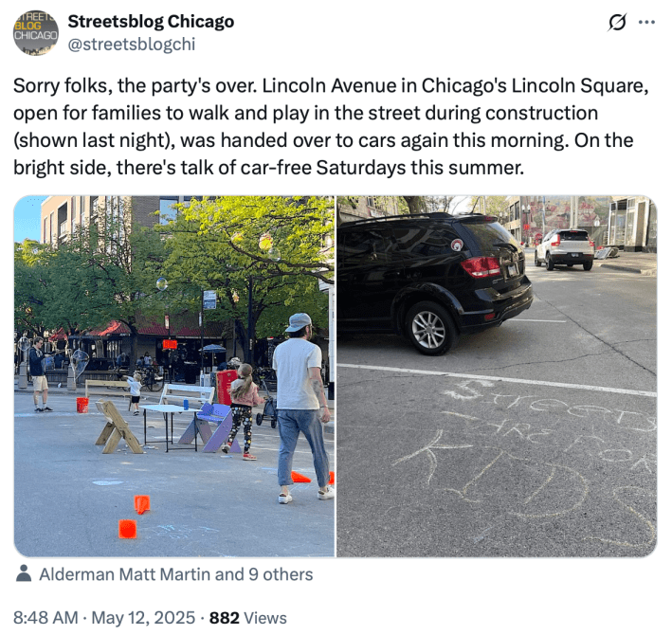Open the right photo with black SUV
Image resolution: width=672 pixels, height=635 pixels.
(x=497, y=376)
